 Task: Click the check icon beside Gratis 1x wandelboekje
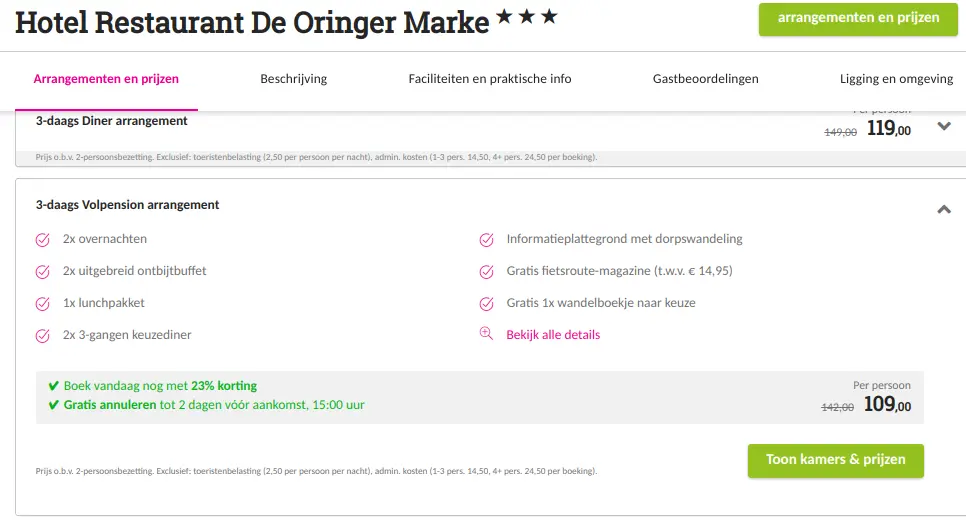click(487, 304)
